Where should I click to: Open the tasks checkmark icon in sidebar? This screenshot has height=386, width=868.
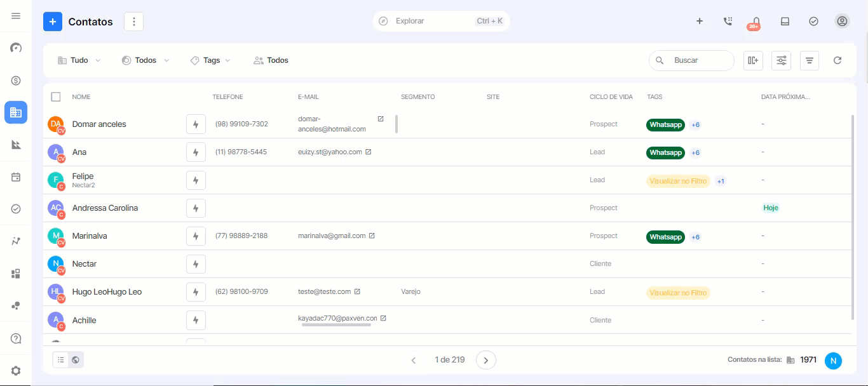[x=16, y=209]
